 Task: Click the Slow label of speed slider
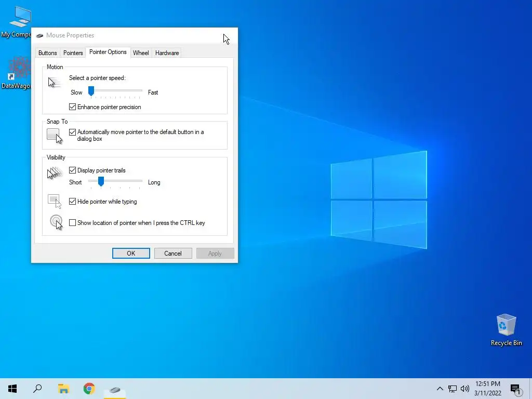point(76,92)
